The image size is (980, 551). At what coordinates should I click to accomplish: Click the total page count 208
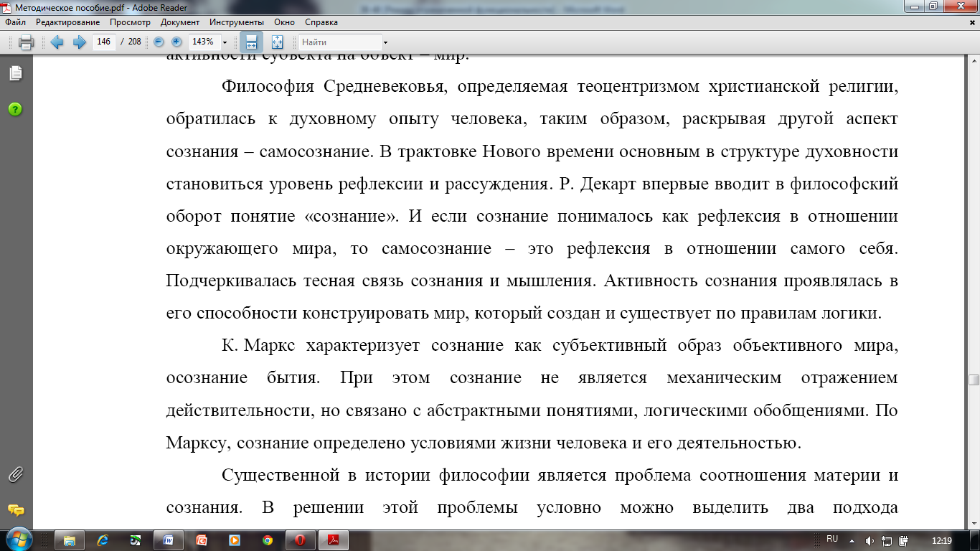pos(134,42)
